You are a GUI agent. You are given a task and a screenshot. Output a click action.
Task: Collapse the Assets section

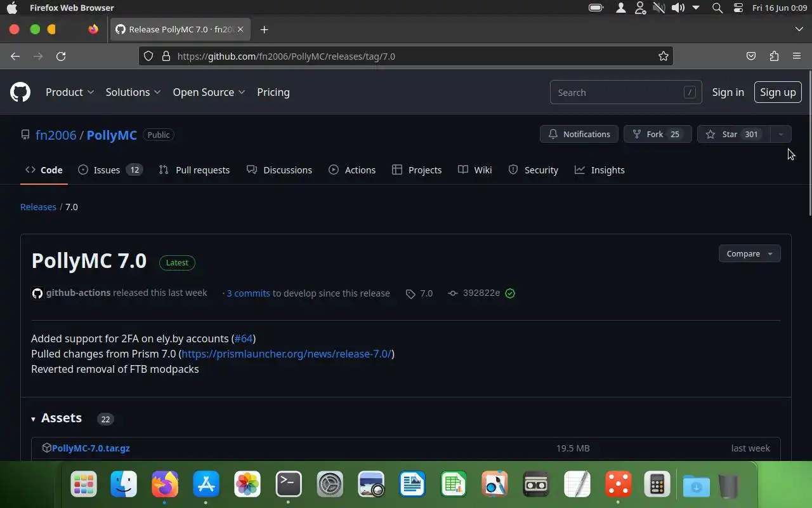56,418
